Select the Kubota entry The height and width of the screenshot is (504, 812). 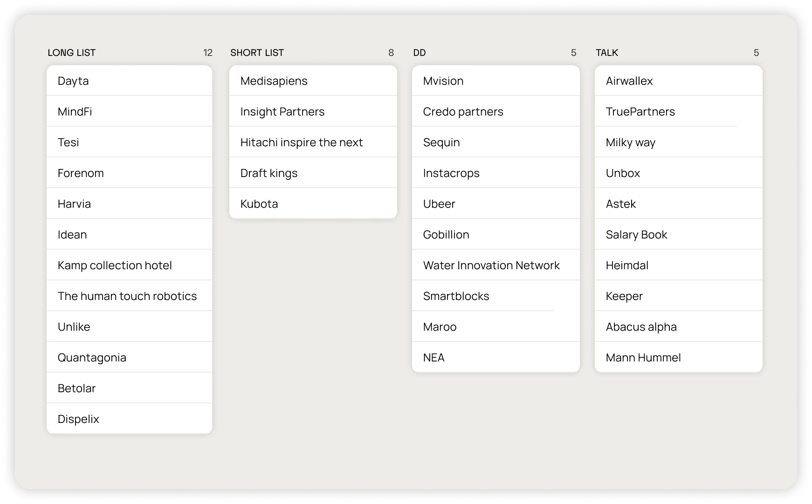pos(313,204)
